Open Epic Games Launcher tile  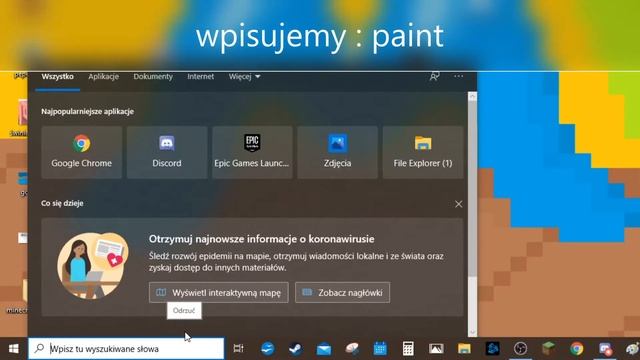coord(252,152)
